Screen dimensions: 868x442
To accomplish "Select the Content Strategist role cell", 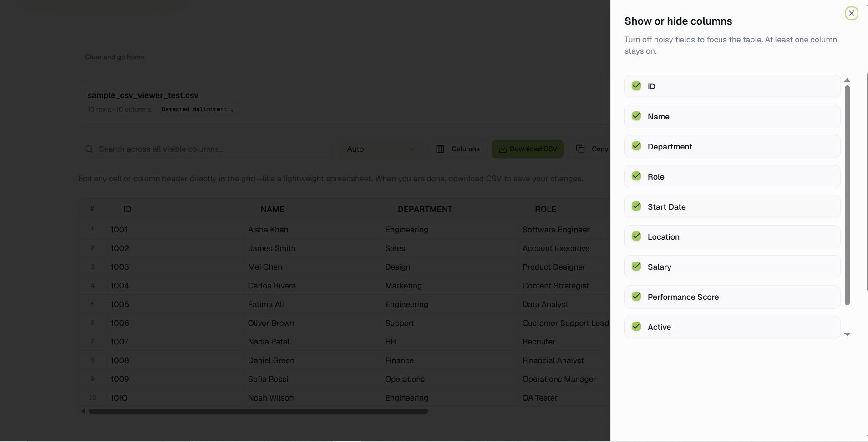I will 564,286.
